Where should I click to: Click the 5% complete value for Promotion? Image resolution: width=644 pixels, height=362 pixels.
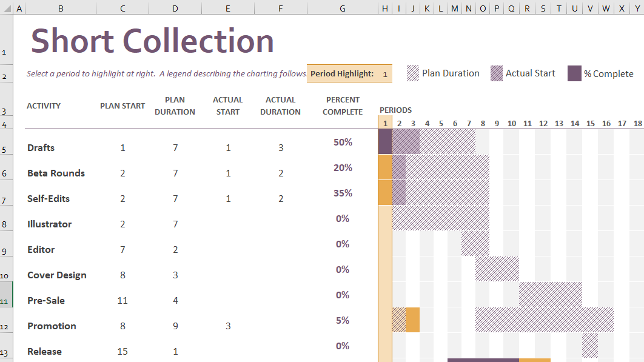click(343, 321)
